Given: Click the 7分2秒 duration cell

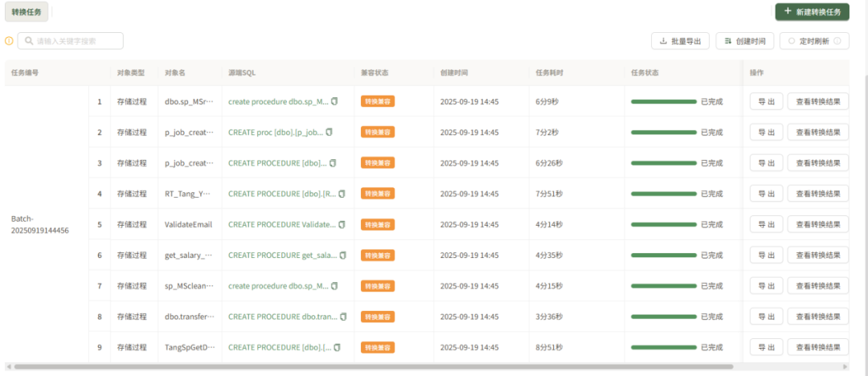Looking at the screenshot, I should pos(547,133).
